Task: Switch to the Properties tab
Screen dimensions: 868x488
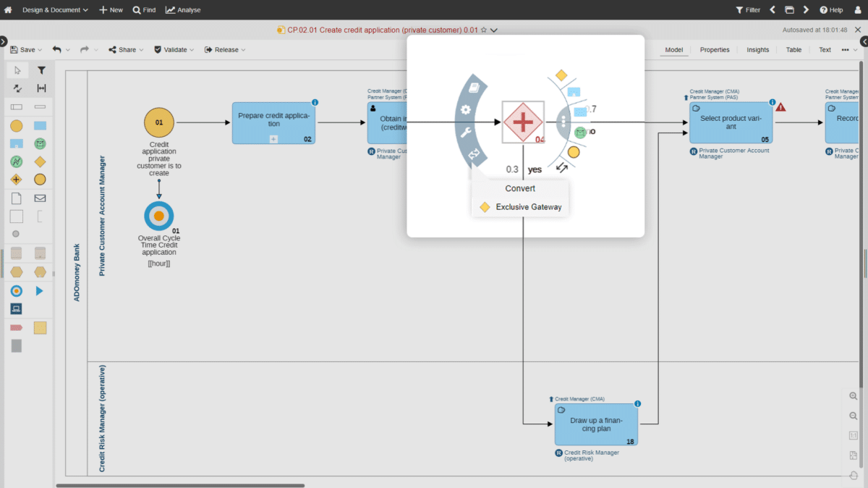Action: pyautogui.click(x=715, y=50)
